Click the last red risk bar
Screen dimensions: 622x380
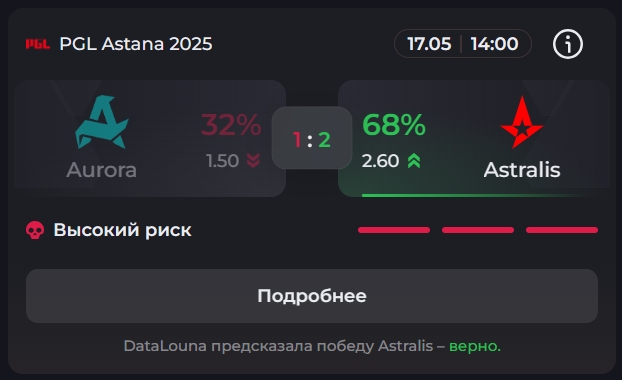(x=562, y=230)
